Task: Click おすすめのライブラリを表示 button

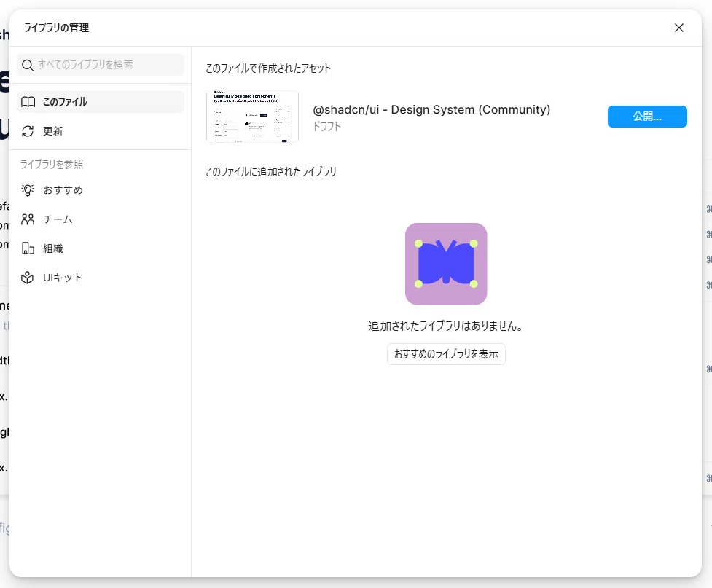Action: click(445, 354)
